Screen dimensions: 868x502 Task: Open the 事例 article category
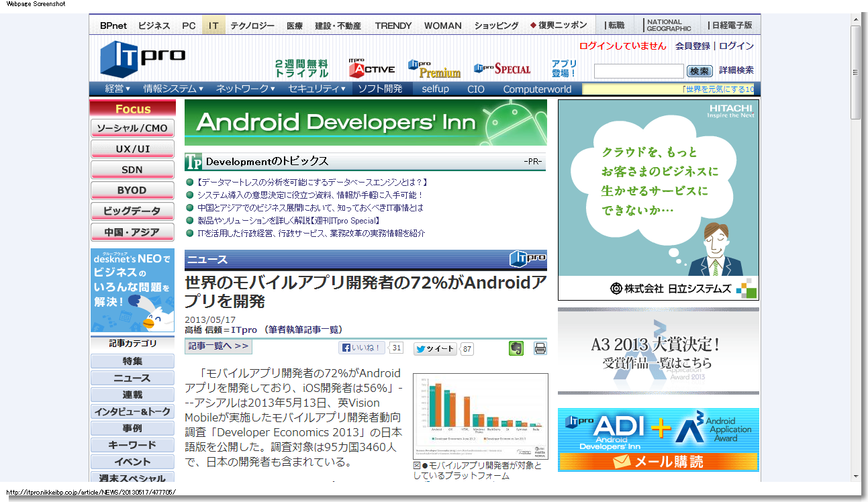pos(132,428)
